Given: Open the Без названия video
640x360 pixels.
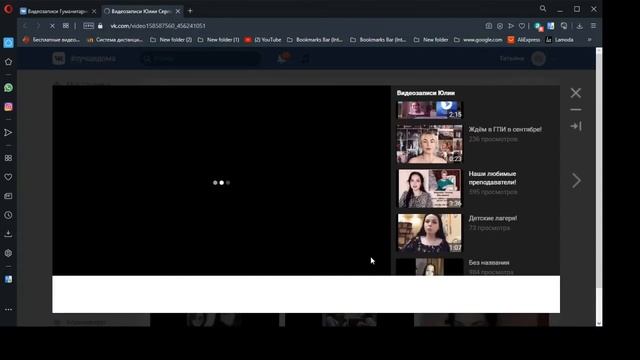Looking at the screenshot, I should (x=489, y=262).
